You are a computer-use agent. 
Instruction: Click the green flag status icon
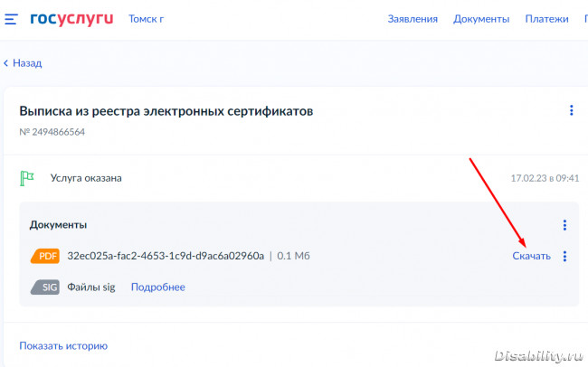pos(28,178)
